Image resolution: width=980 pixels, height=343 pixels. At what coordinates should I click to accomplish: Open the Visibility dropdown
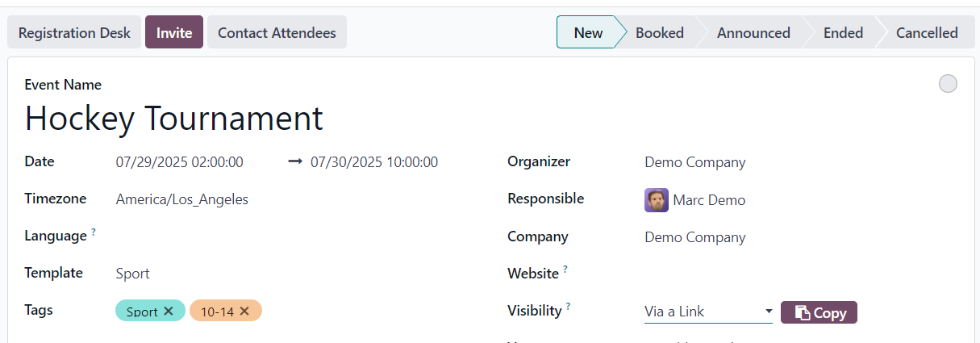coord(708,312)
